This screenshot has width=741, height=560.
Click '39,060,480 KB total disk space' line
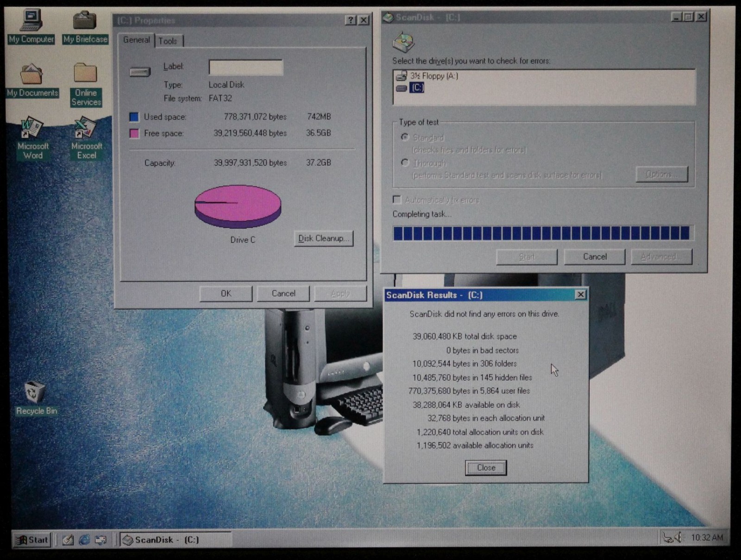click(465, 336)
